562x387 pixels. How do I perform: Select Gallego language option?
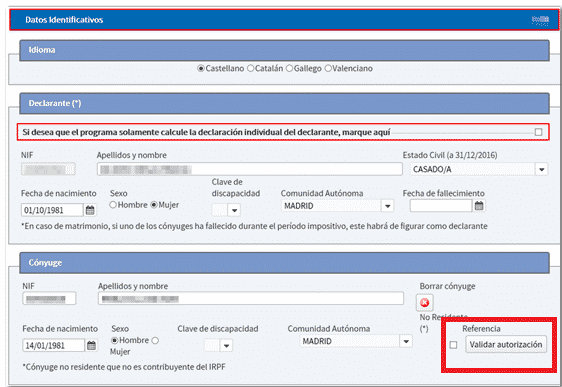click(289, 68)
